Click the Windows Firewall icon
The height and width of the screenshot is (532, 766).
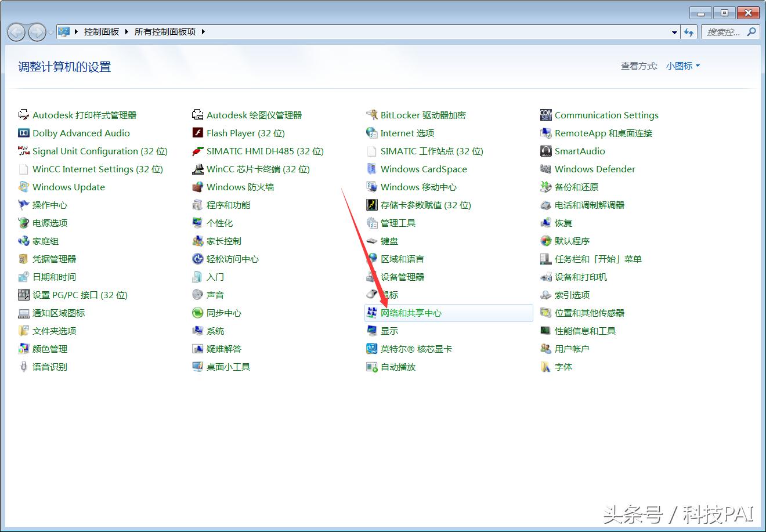[197, 187]
